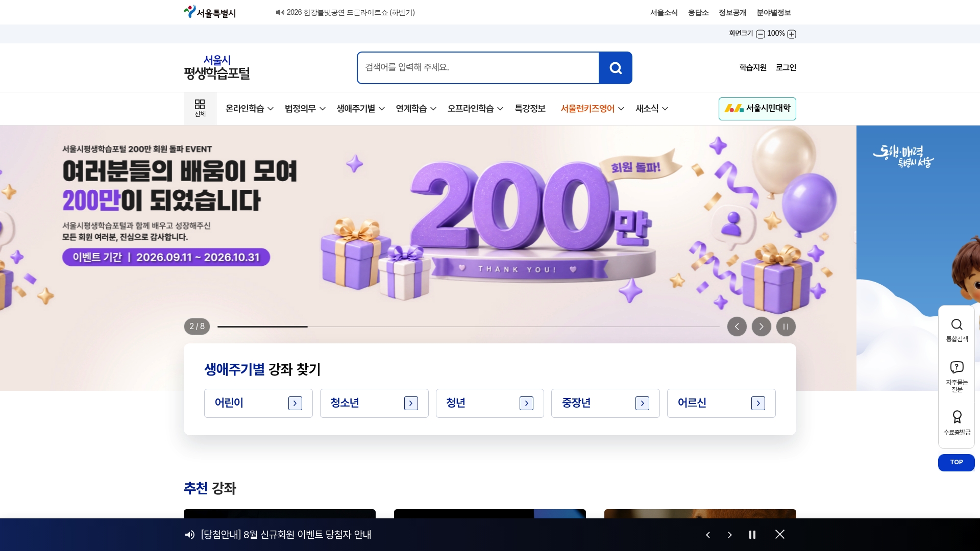Close the bottom notice bar

tap(780, 534)
